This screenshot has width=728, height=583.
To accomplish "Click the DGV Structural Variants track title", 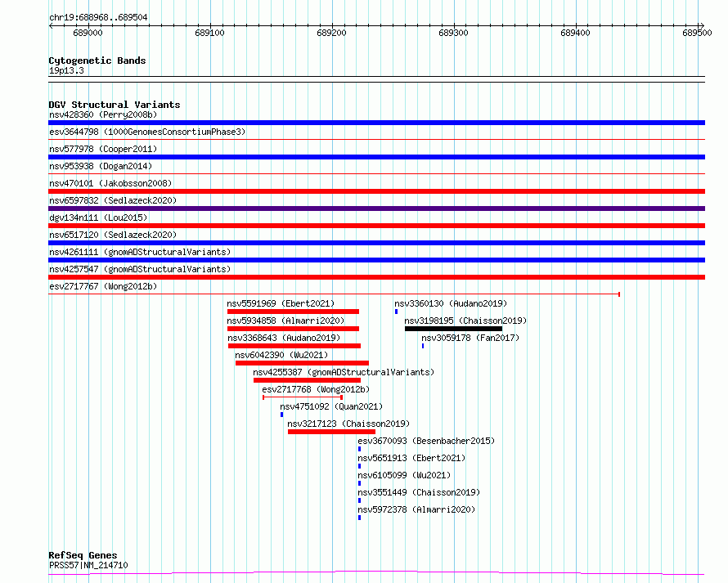I will click(115, 105).
